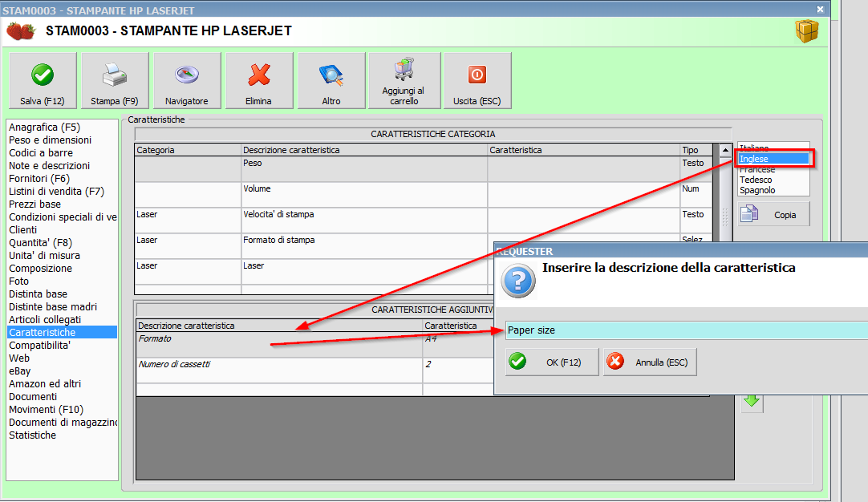Open Documenti di magazzino section

[62, 423]
